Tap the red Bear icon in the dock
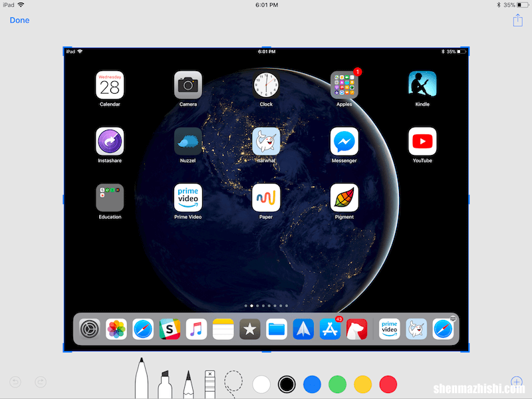532x399 pixels. (x=356, y=329)
